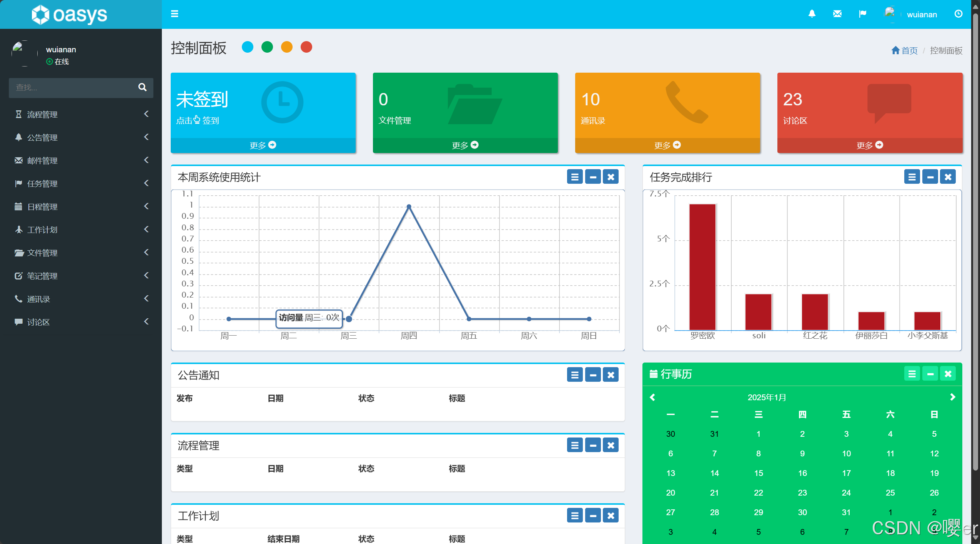Open the mail envelope icon in header

point(837,14)
